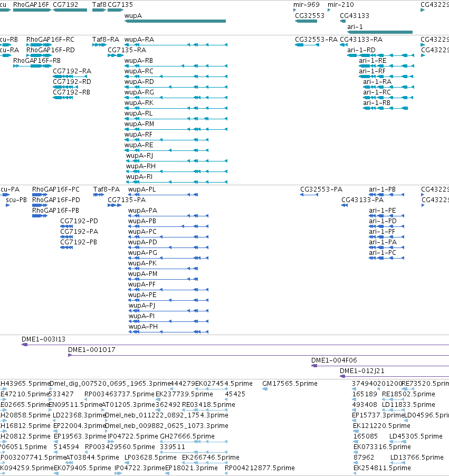
Task: Open the CG32553 gene label
Action: [x=310, y=16]
